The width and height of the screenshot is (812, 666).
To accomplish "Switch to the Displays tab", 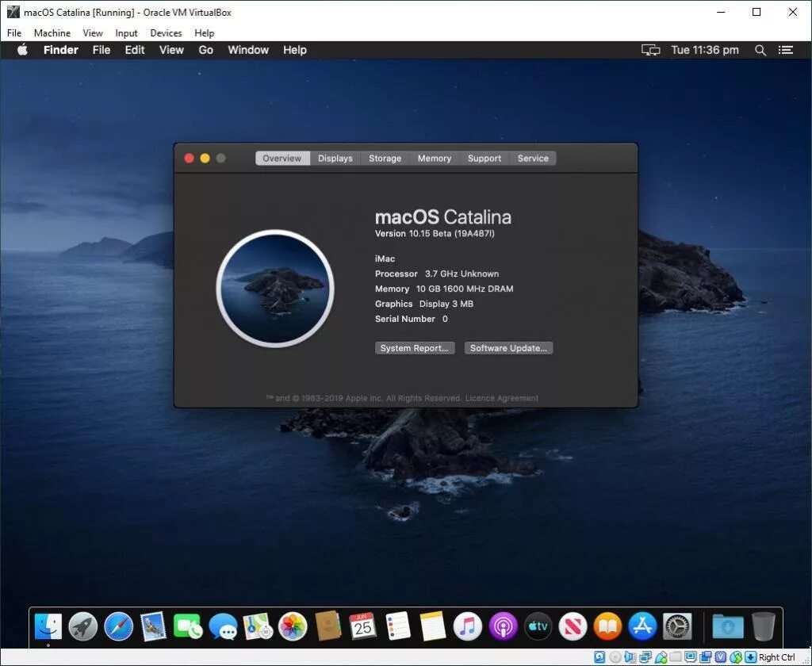I will [335, 159].
